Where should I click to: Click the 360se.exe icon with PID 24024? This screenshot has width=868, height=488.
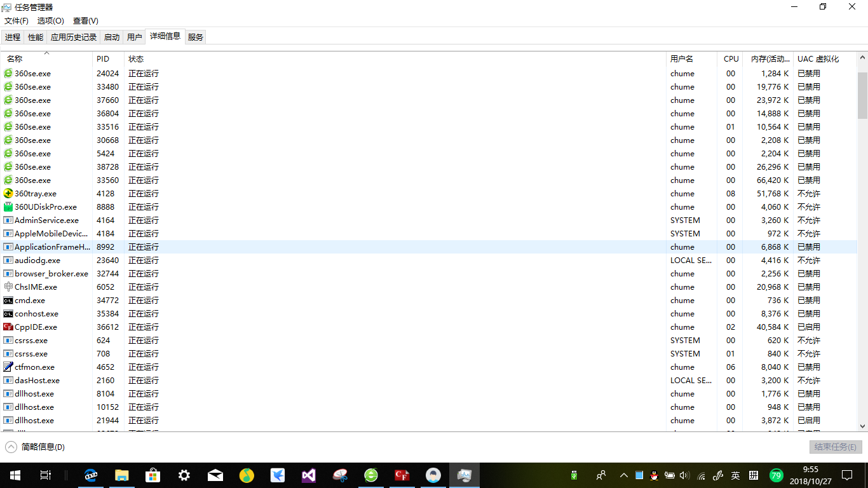point(8,73)
